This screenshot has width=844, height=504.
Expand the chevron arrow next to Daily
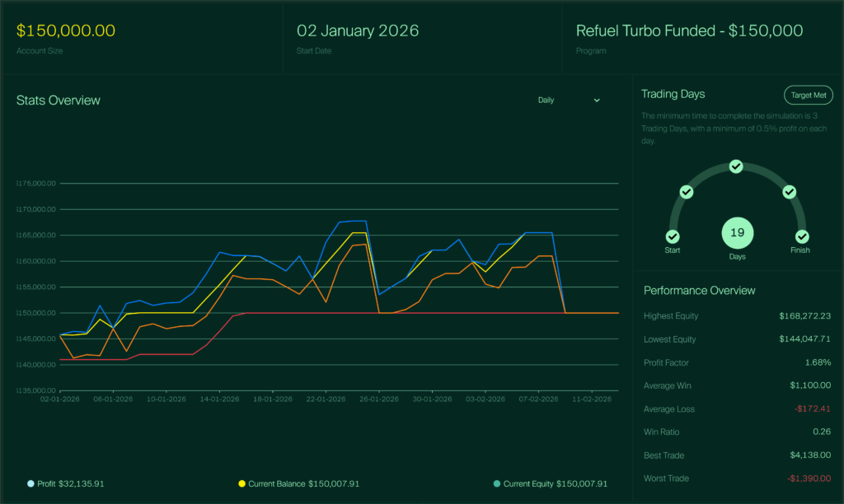[x=597, y=100]
